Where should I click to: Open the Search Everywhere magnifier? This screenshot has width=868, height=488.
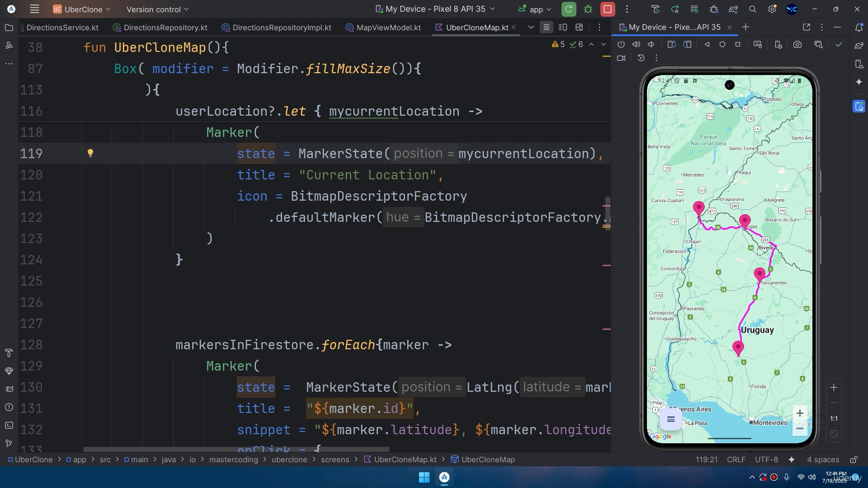(753, 9)
